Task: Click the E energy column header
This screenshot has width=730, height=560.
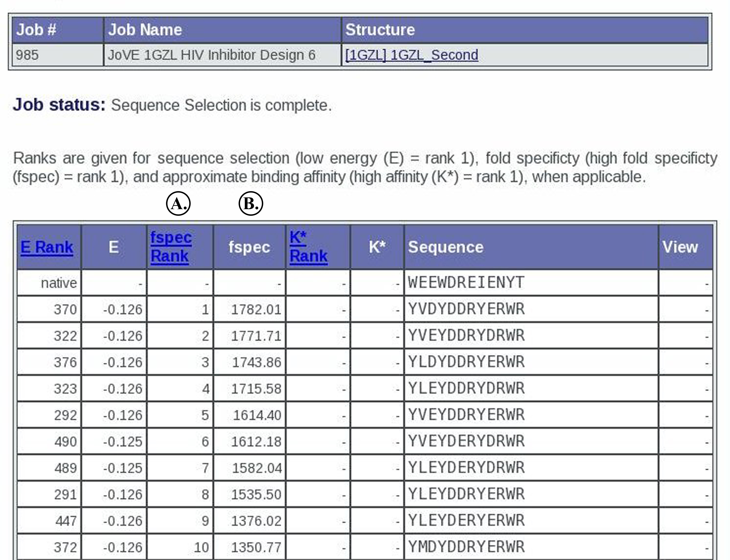Action: (114, 247)
